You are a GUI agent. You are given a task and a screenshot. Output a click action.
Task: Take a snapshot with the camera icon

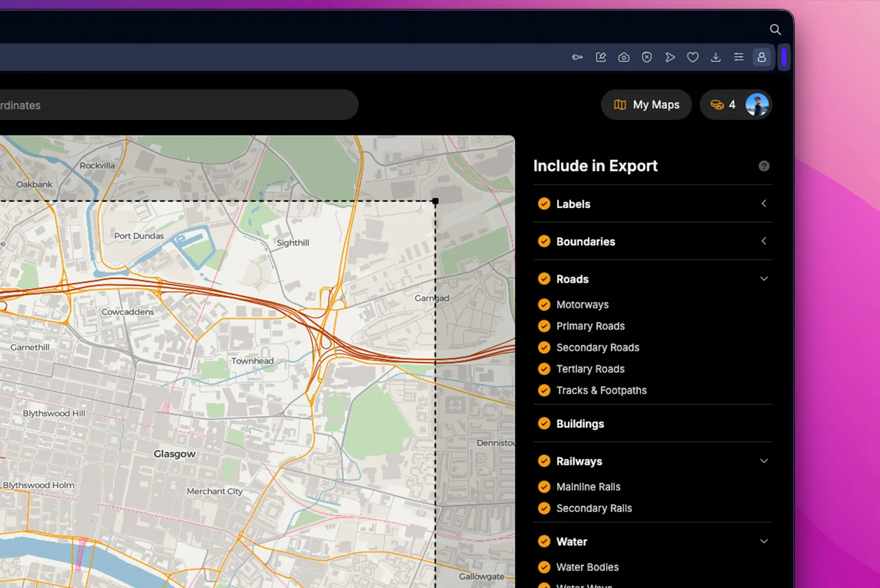(624, 57)
